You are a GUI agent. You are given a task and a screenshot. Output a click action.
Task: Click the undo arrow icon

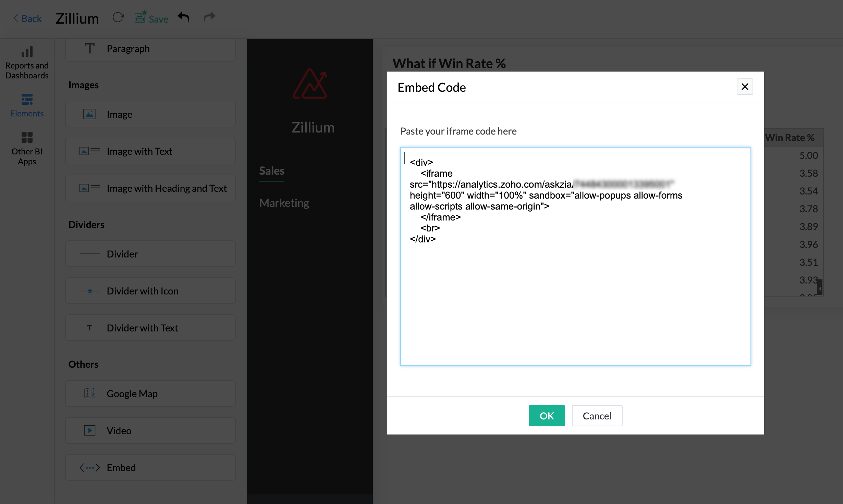pos(184,17)
